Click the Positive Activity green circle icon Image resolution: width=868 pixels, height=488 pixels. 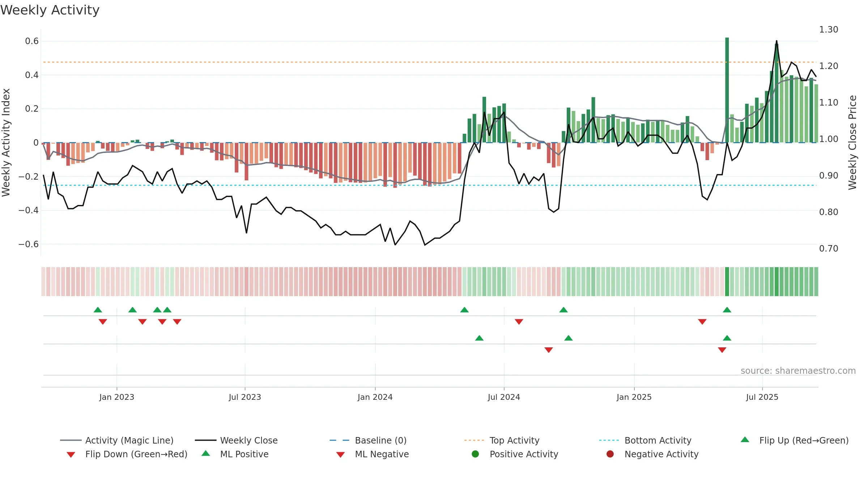click(x=475, y=454)
